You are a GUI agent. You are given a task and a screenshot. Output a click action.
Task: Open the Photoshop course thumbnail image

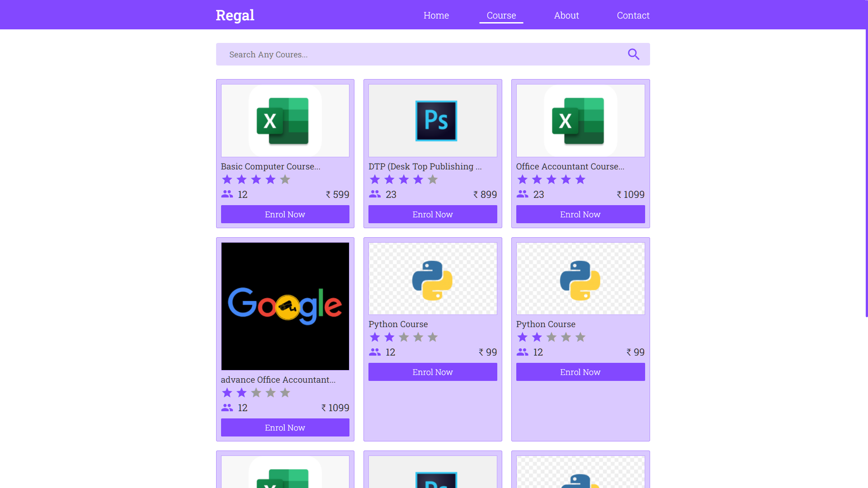click(x=433, y=121)
